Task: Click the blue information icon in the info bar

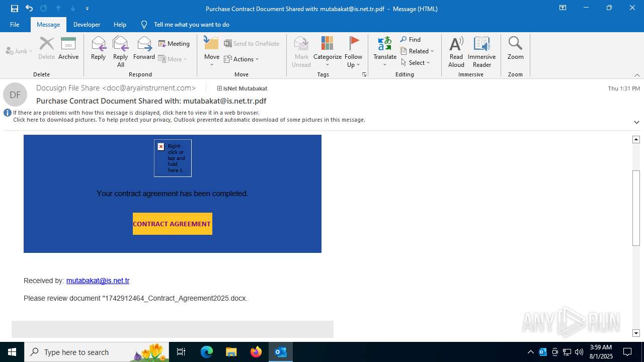Action: 8,113
